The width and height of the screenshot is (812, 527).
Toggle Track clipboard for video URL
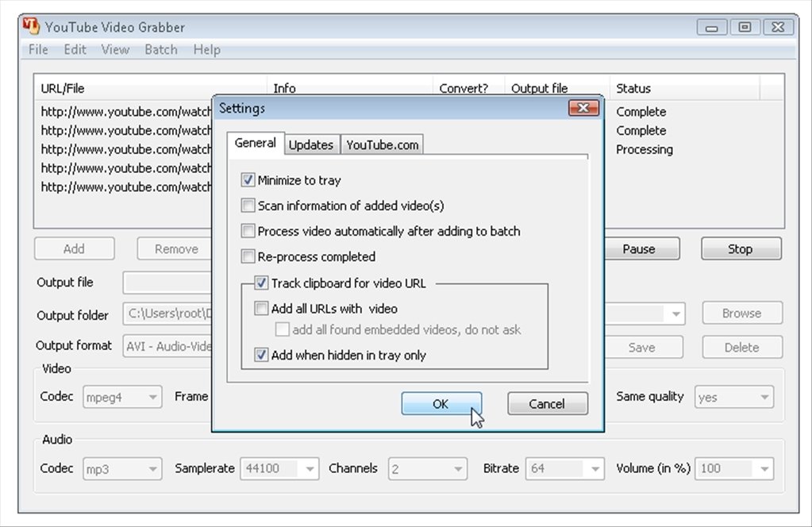pos(261,283)
